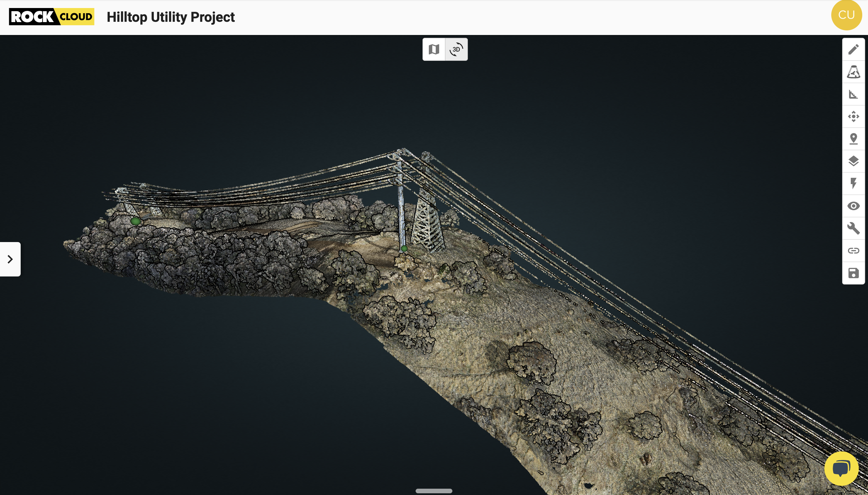Open the CU user avatar menu
This screenshot has height=495, width=868.
tap(846, 15)
